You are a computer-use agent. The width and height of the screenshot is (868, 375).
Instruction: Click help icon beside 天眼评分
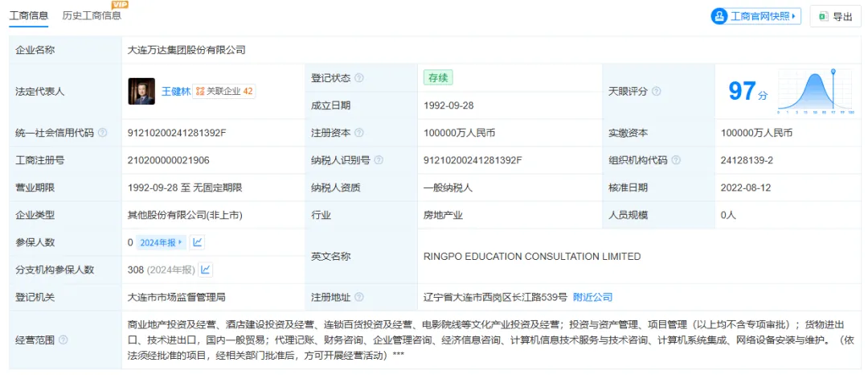657,92
